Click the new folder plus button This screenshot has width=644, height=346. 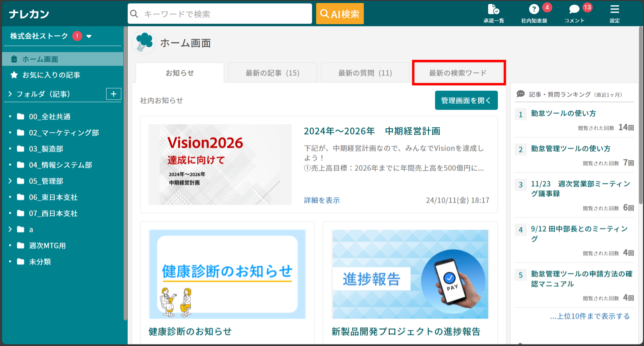(x=114, y=94)
